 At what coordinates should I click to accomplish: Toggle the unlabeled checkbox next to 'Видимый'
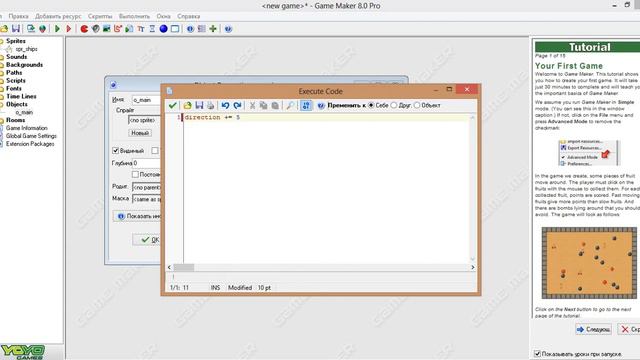click(x=155, y=151)
